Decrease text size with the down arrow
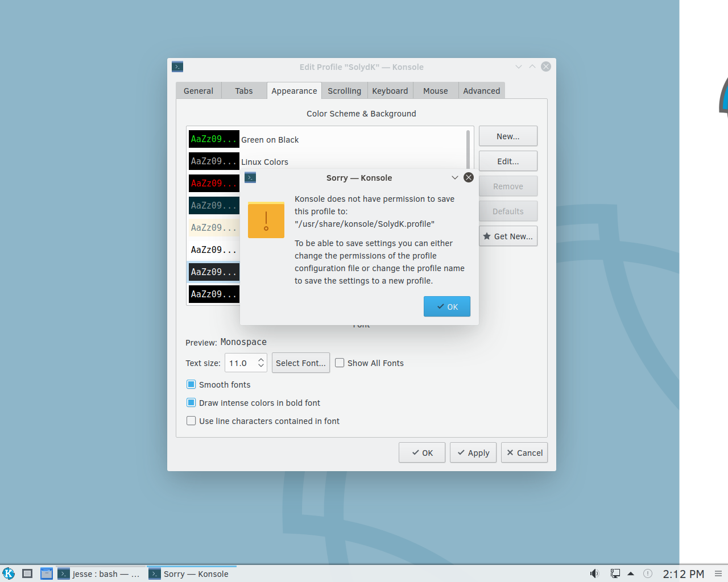The image size is (728, 582). tap(261, 367)
